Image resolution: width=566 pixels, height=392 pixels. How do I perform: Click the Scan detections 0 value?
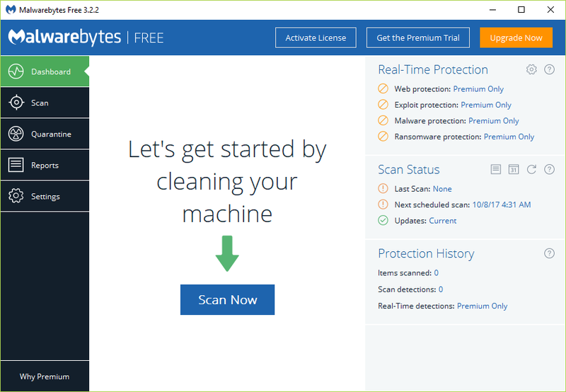tap(441, 289)
